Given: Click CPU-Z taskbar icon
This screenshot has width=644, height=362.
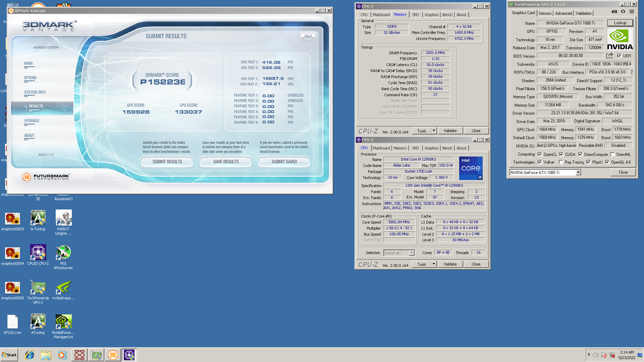Looking at the screenshot, I should tap(129, 355).
